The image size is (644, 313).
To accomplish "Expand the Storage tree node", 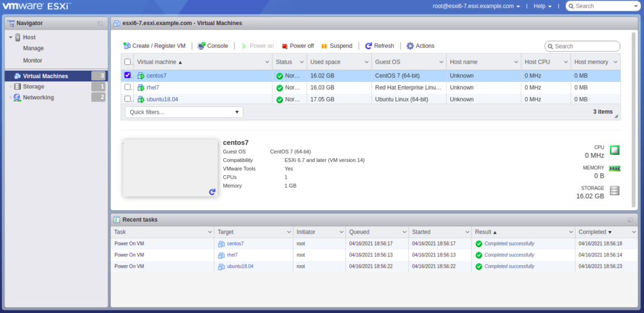I will (x=11, y=86).
